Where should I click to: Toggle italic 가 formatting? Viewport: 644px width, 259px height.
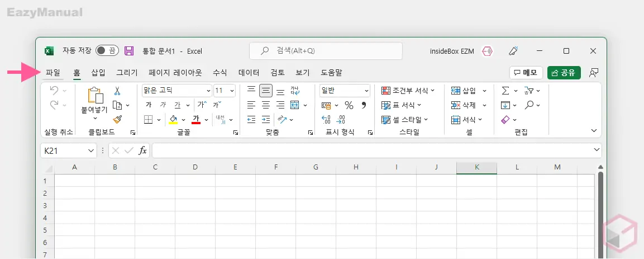pyautogui.click(x=163, y=105)
